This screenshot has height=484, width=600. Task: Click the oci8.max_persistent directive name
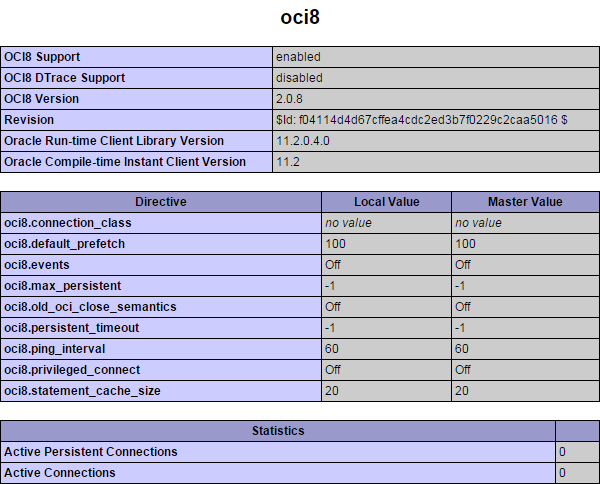[x=61, y=286]
